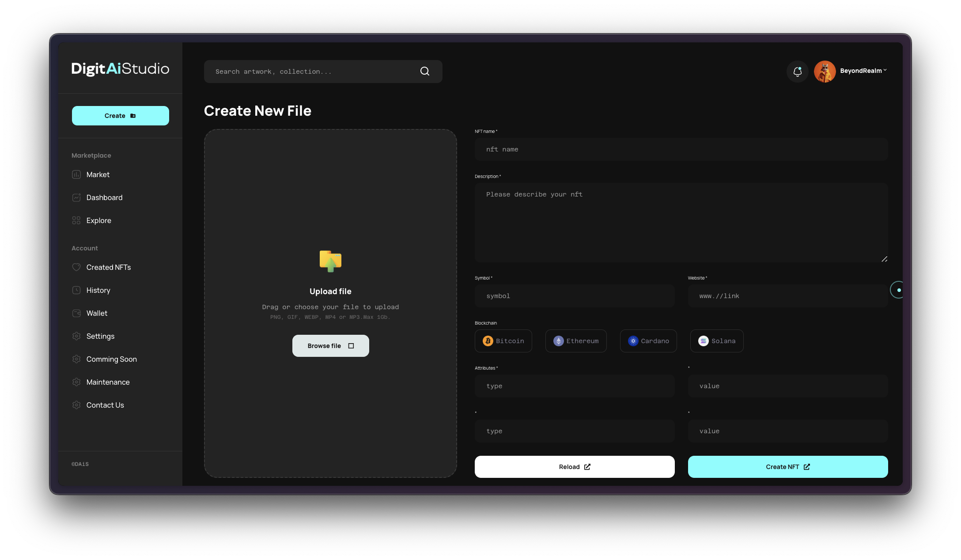This screenshot has height=560, width=961.
Task: Click the Create NFT button
Action: [787, 467]
